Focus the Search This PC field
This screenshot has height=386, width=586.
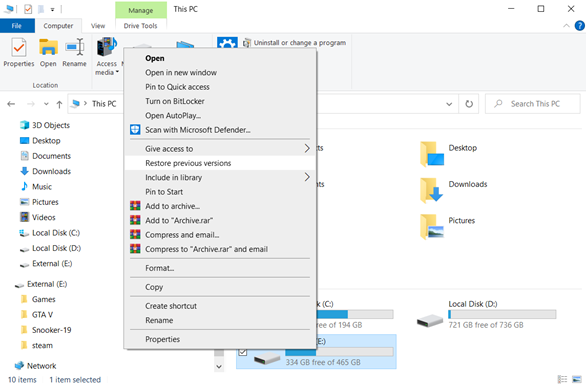[533, 104]
